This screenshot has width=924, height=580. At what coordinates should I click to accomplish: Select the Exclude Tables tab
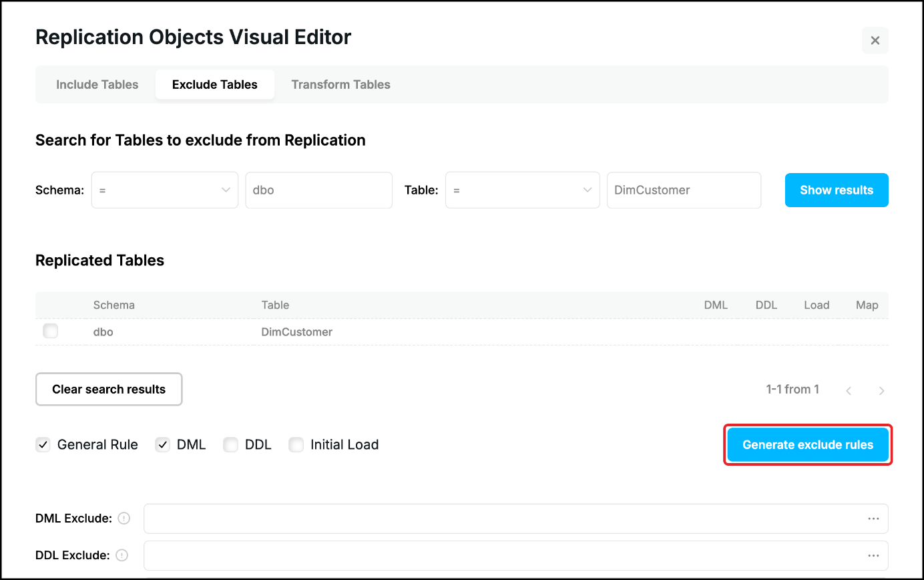coord(215,84)
